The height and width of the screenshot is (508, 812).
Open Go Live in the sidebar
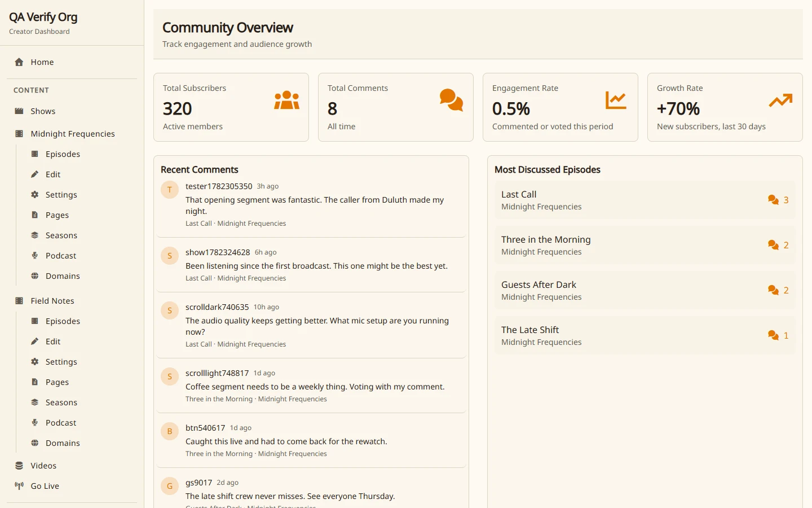(72, 486)
